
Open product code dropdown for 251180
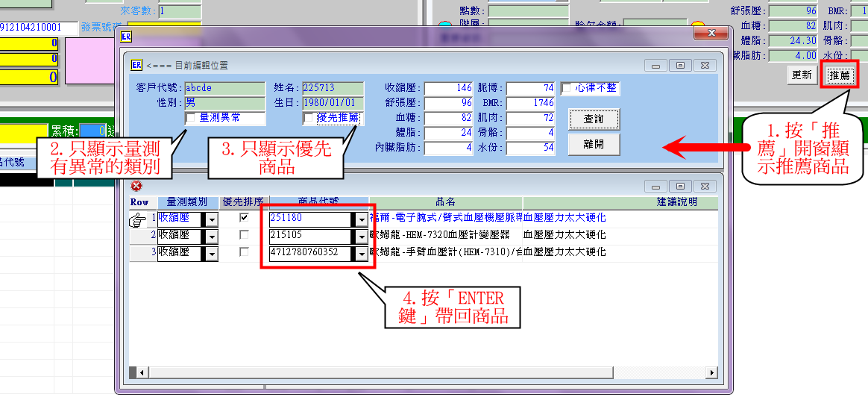362,219
